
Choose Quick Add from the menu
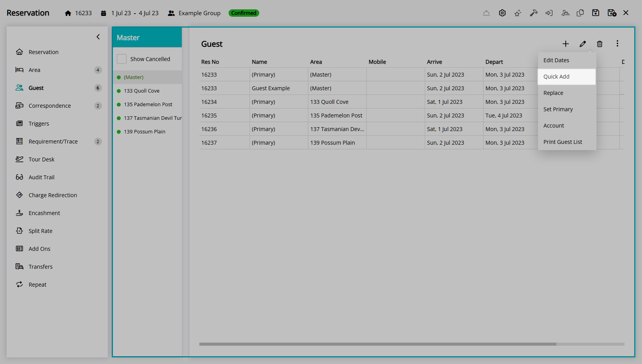tap(567, 77)
